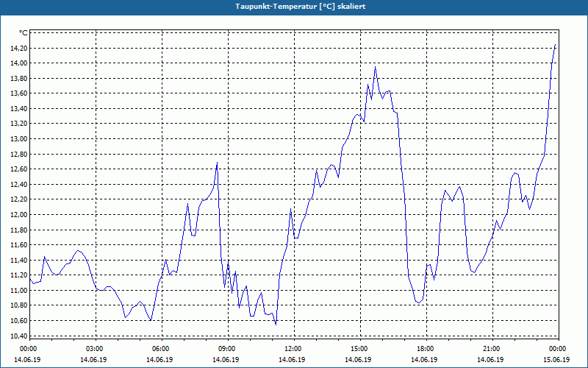Select the 11,00 axis label
The height and width of the screenshot is (368, 588).
click(x=20, y=290)
